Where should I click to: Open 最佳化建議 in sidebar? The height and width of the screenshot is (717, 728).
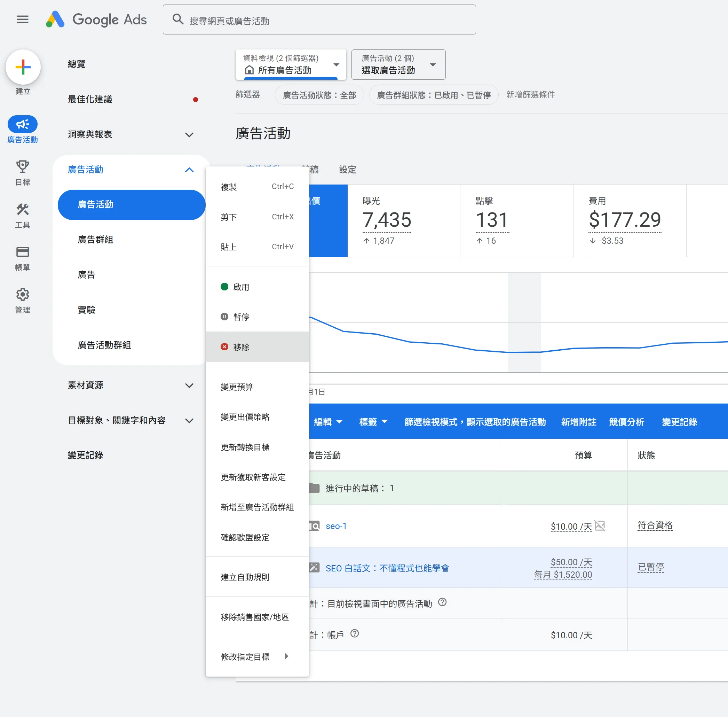[x=90, y=99]
